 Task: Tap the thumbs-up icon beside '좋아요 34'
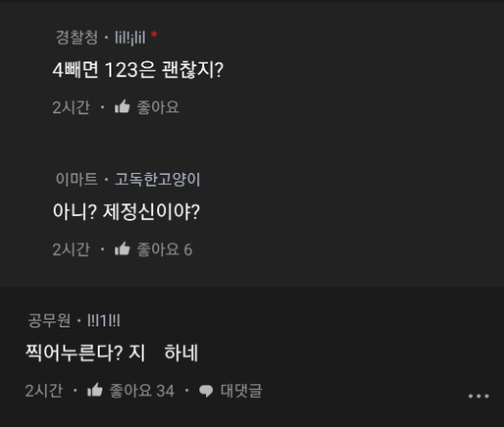(x=95, y=390)
